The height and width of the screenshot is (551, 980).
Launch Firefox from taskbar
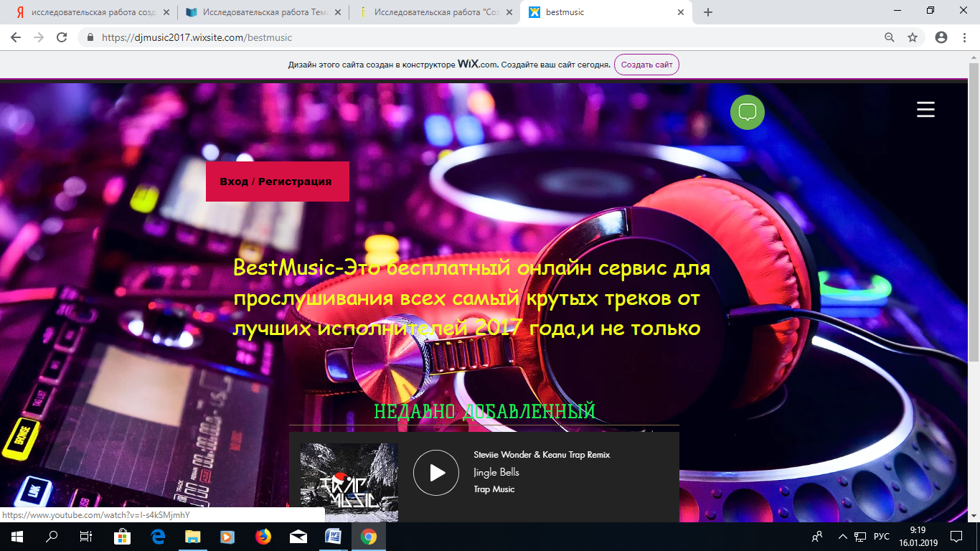(x=263, y=537)
